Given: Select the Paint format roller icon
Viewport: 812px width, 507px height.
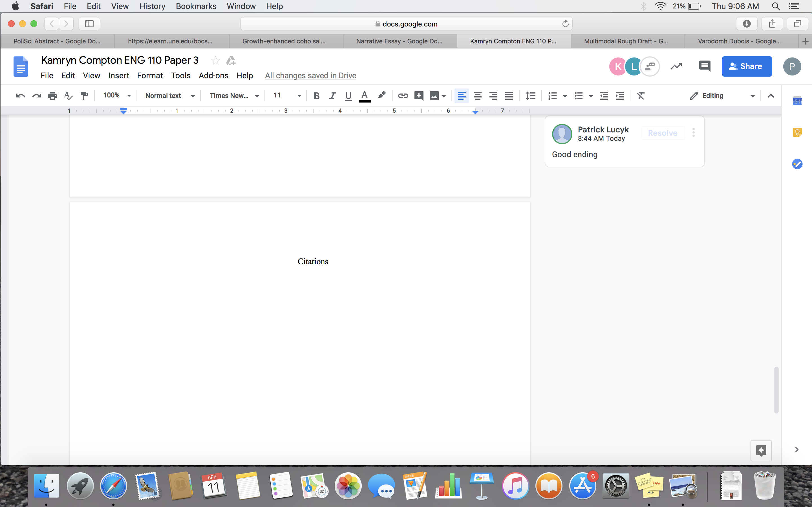Looking at the screenshot, I should [84, 96].
